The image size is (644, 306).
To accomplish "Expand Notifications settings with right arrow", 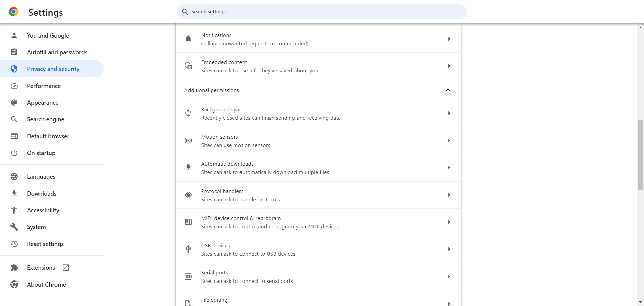I will (449, 39).
